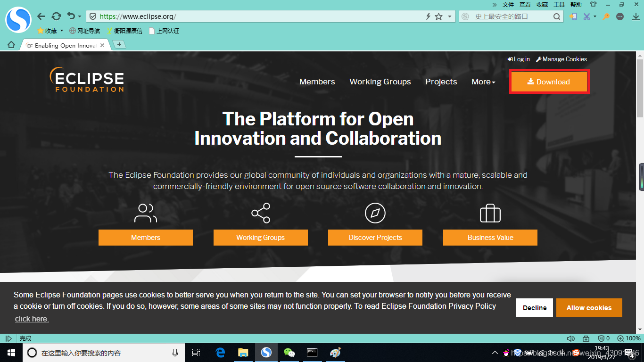Image resolution: width=644 pixels, height=362 pixels.
Task: Open the 工具 menu
Action: pos(559,4)
